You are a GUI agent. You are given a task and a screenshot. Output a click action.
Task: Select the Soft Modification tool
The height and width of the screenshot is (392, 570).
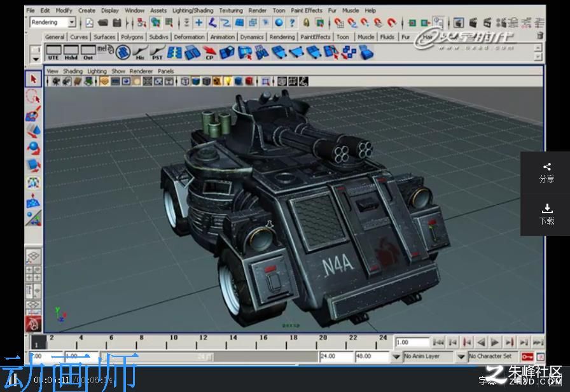[x=33, y=200]
